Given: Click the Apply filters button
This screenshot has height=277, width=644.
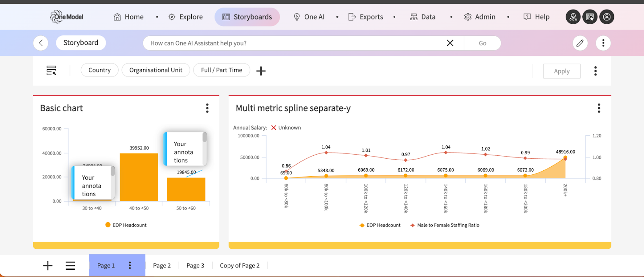Looking at the screenshot, I should coord(561,71).
